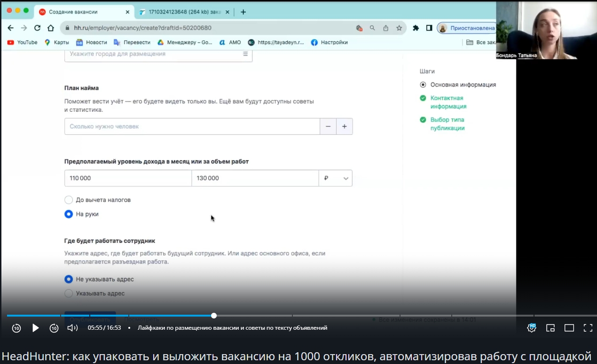Image resolution: width=597 pixels, height=364 pixels.
Task: Play the video
Action: coord(35,328)
